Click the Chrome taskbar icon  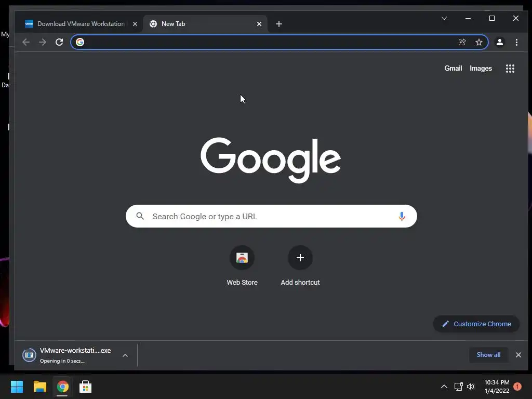62,387
